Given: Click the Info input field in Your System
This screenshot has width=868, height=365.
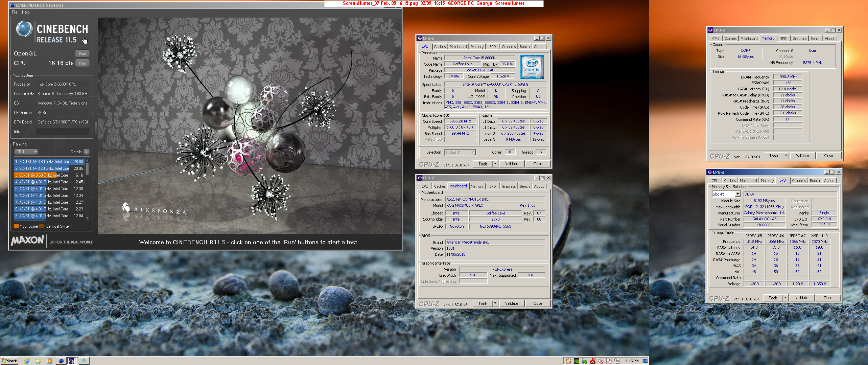Looking at the screenshot, I should click(x=63, y=132).
